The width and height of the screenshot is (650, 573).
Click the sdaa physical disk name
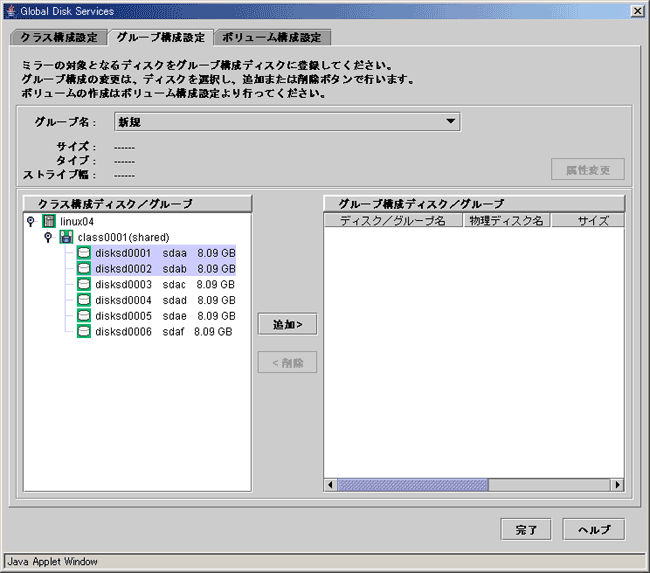tap(175, 253)
